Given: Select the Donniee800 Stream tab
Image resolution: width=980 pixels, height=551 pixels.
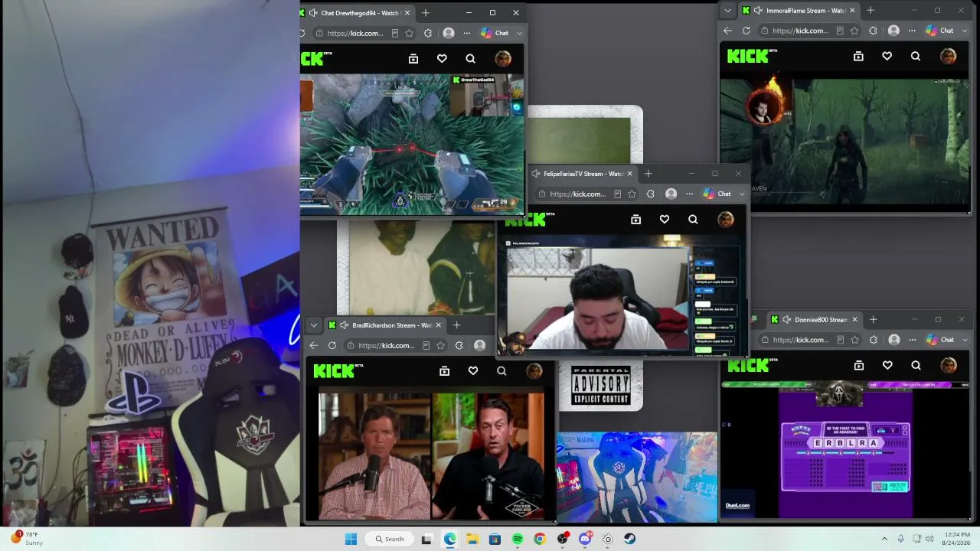Looking at the screenshot, I should [815, 319].
